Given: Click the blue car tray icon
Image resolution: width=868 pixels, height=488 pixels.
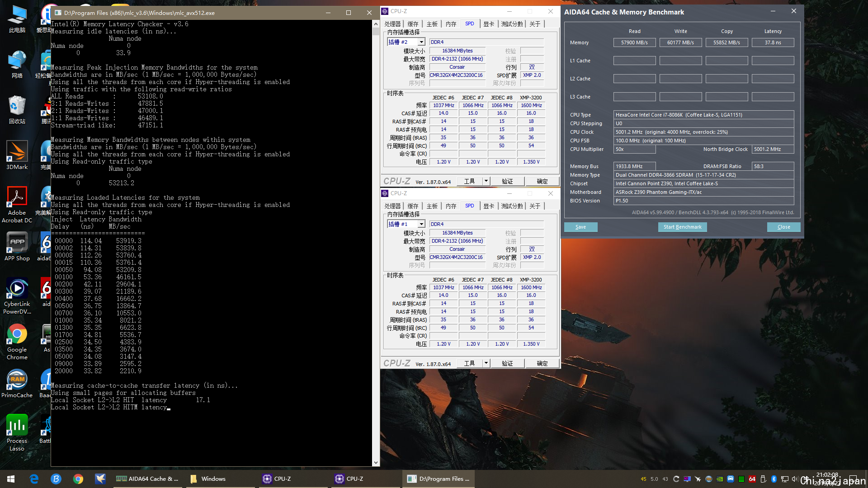Looking at the screenshot, I should tap(731, 479).
